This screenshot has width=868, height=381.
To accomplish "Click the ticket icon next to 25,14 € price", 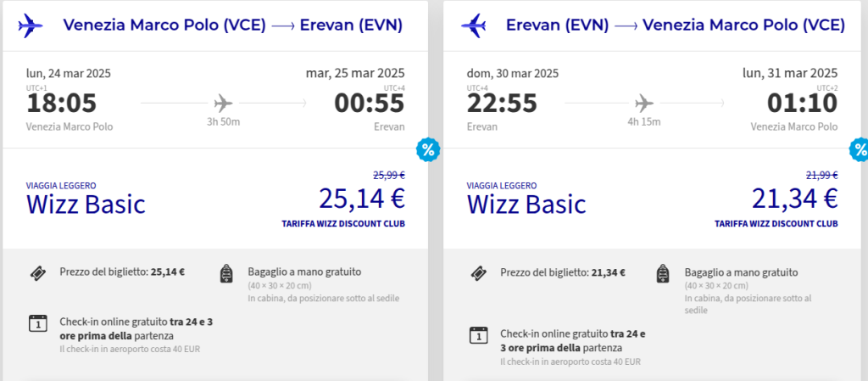I will (x=37, y=273).
